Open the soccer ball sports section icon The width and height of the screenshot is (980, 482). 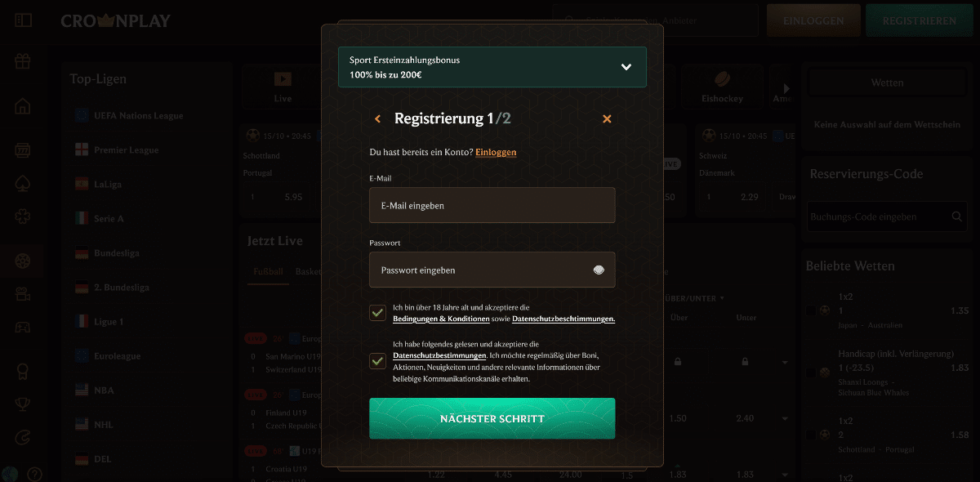click(22, 260)
